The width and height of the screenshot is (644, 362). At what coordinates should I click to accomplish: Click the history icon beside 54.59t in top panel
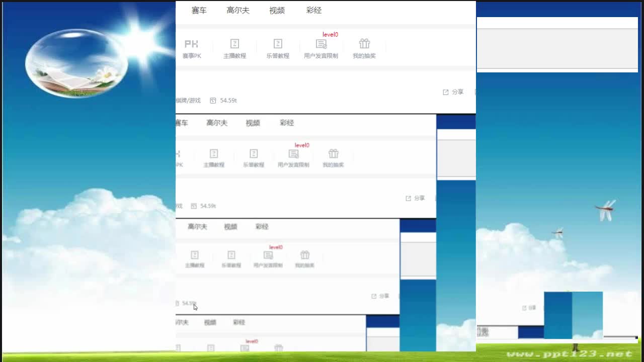point(213,101)
